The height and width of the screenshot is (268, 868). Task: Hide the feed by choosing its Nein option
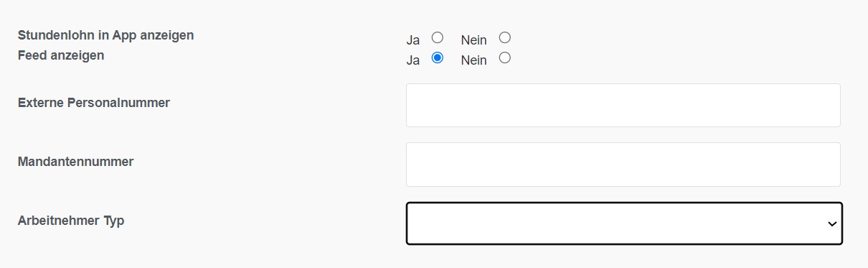point(505,57)
